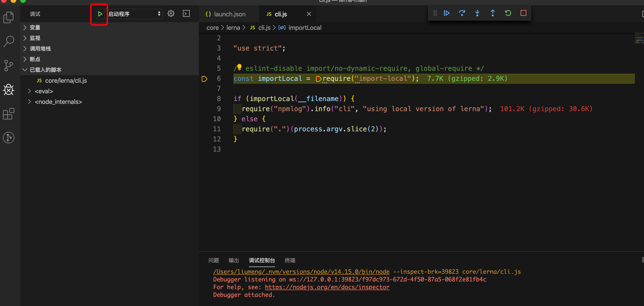
Task: Restart the debugging session
Action: (x=508, y=13)
